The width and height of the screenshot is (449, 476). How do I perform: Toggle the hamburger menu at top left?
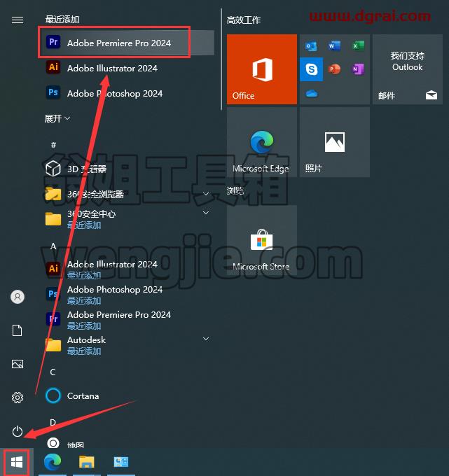(x=18, y=20)
